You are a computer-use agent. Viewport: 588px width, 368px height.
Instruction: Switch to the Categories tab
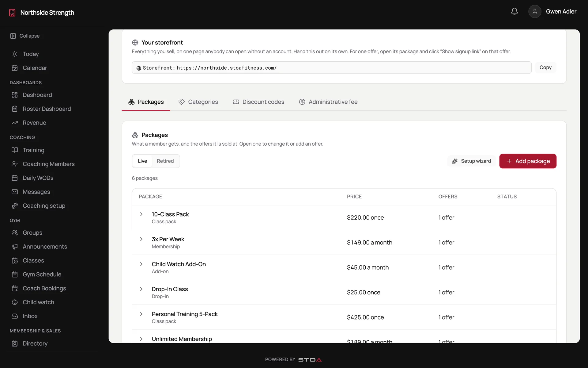198,102
